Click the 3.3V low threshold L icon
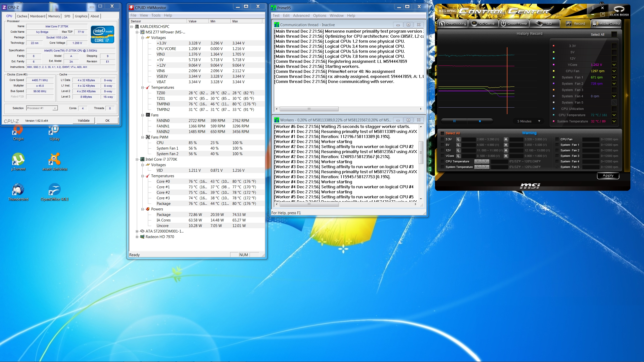Viewport: 644px width, 362px height. (x=458, y=139)
